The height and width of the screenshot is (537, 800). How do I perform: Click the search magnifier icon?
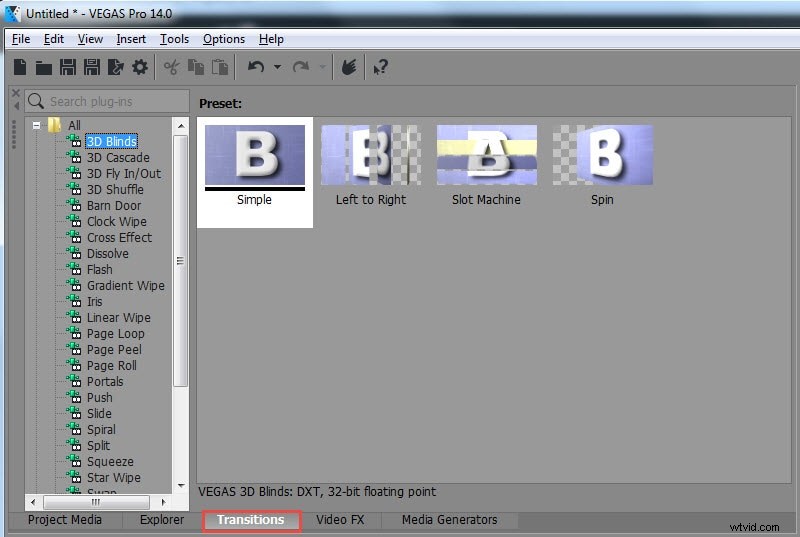click(36, 101)
